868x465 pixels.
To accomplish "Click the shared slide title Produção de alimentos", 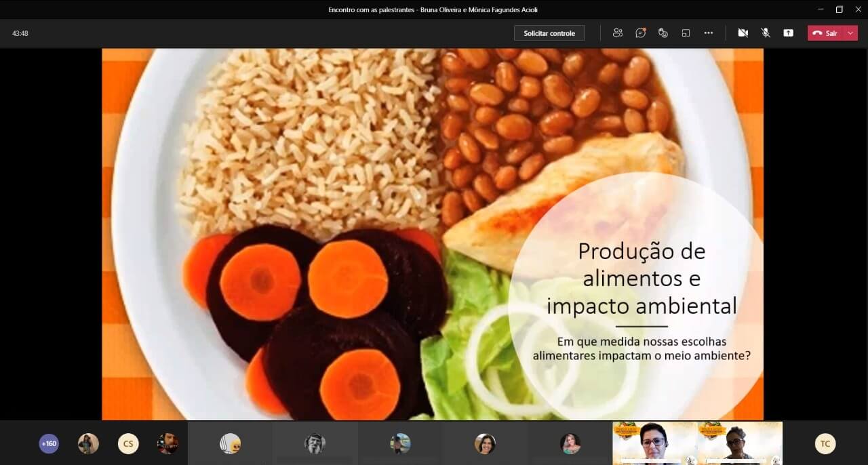I will click(x=642, y=278).
